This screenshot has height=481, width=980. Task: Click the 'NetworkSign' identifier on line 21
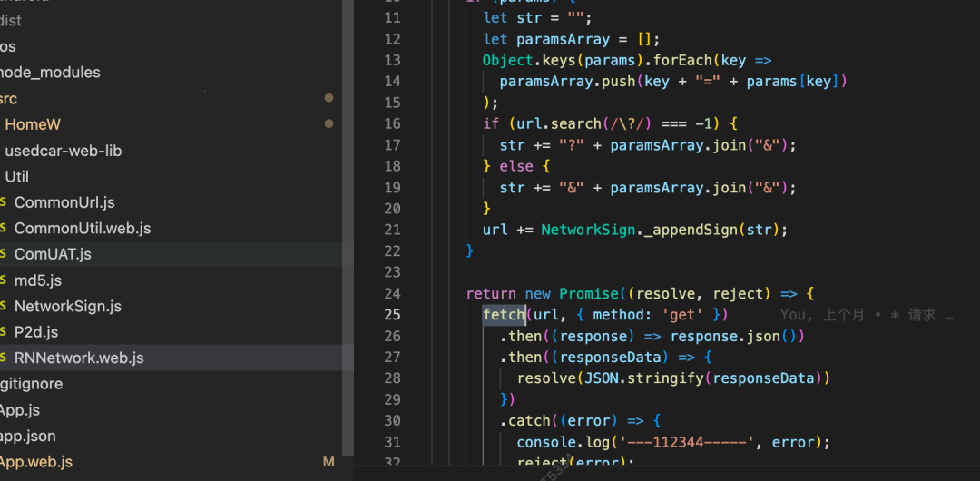pos(587,230)
